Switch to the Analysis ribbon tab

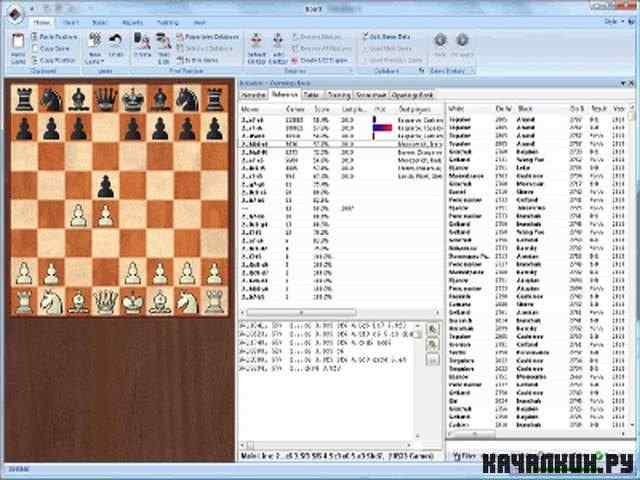tap(133, 22)
